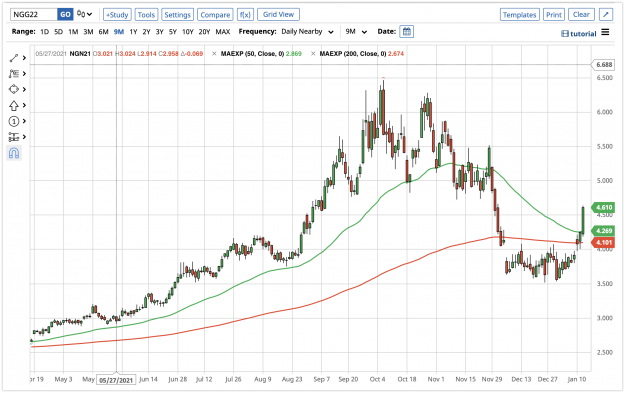
Task: Open the hamburger menu next to tutorial
Action: pos(605,32)
